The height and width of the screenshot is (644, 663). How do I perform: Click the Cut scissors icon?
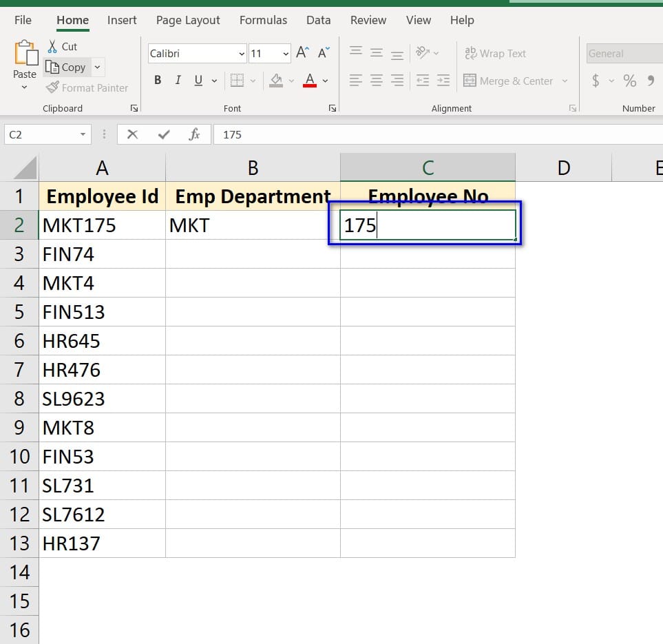tap(52, 47)
